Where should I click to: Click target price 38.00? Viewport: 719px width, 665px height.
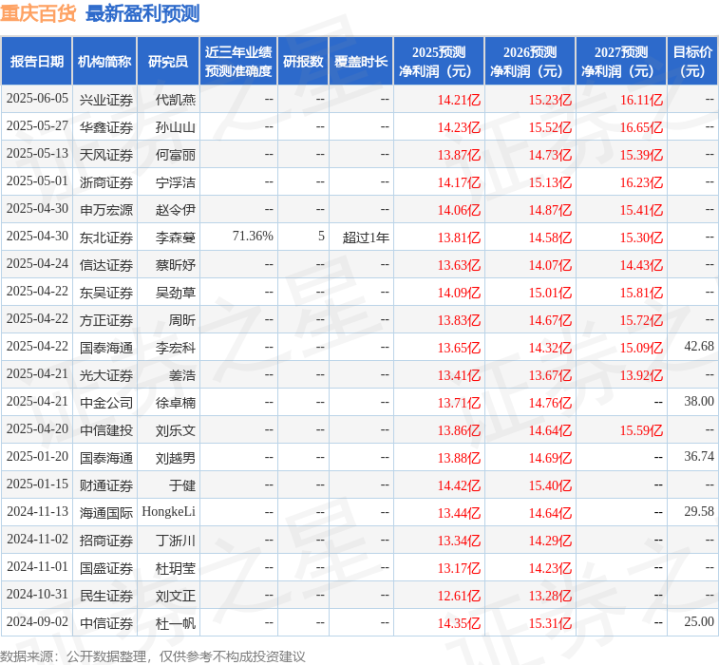[699, 401]
